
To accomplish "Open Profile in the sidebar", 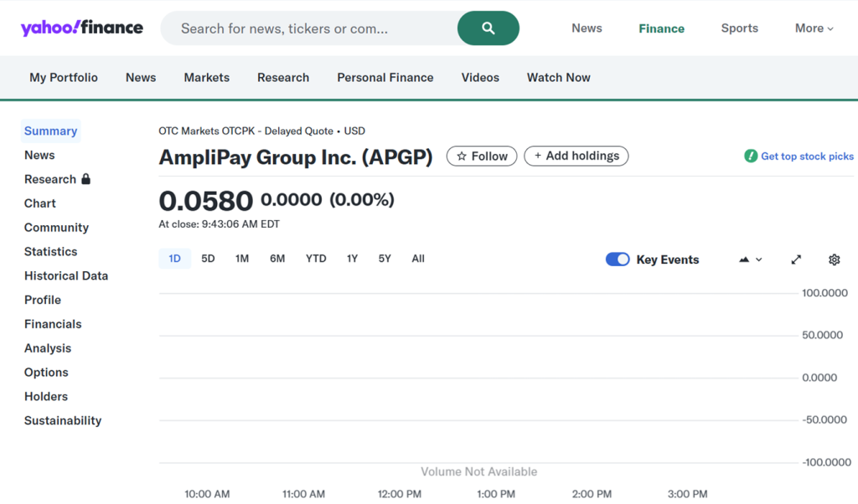I will click(43, 300).
